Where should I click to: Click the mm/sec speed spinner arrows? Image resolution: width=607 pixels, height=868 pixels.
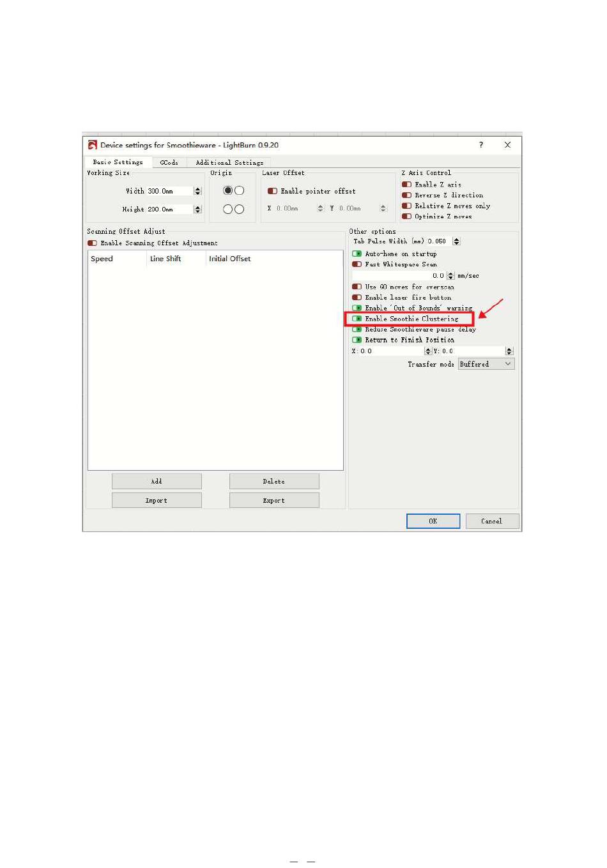click(x=450, y=276)
